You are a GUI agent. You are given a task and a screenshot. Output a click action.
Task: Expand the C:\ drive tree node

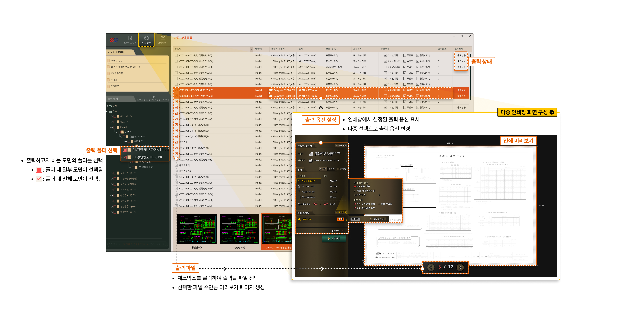(x=107, y=106)
